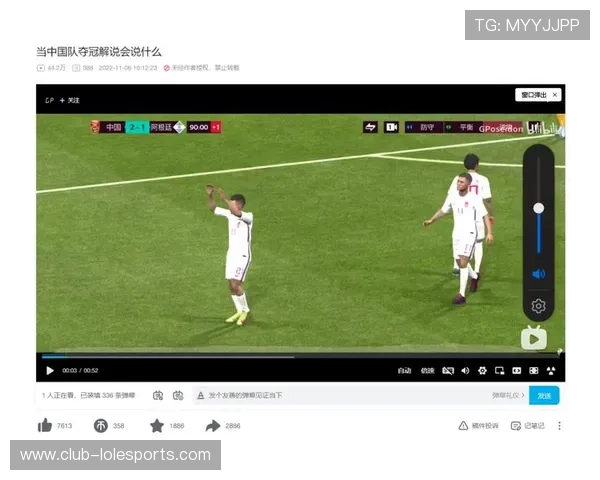Toggle subtitles in the player control bar
This screenshot has width=600, height=480.
click(448, 370)
